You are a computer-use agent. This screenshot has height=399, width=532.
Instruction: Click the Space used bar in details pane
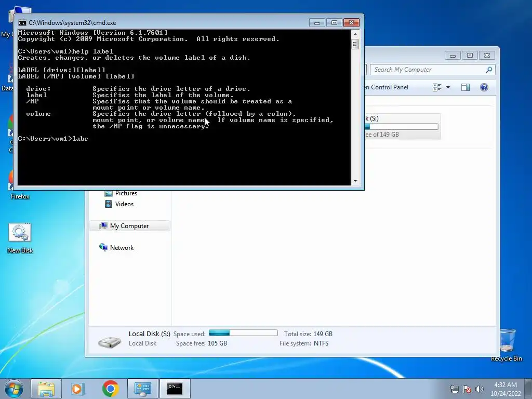[243, 333]
